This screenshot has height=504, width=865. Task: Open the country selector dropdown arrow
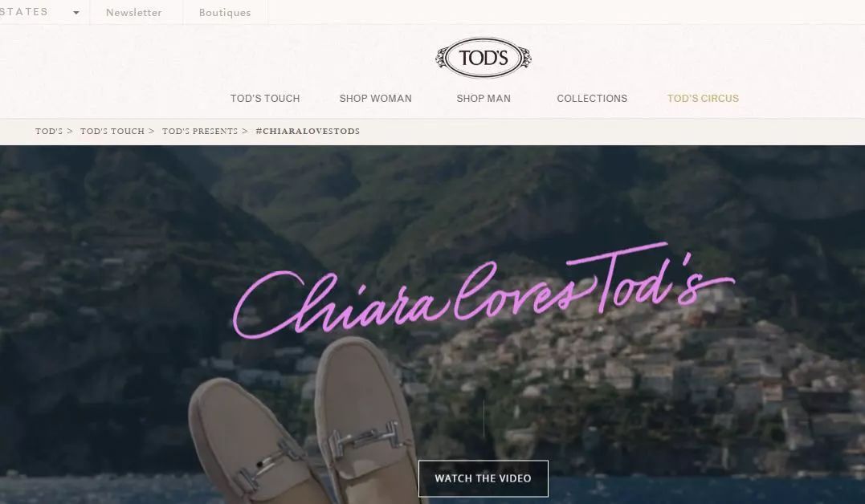[x=76, y=12]
